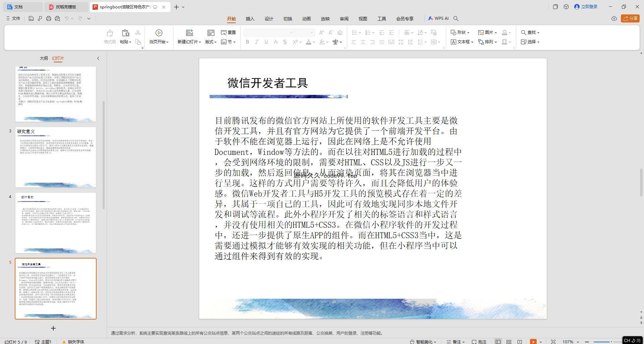This screenshot has width=644, height=344.
Task: Click the Redo arrow icon
Action: (80, 18)
